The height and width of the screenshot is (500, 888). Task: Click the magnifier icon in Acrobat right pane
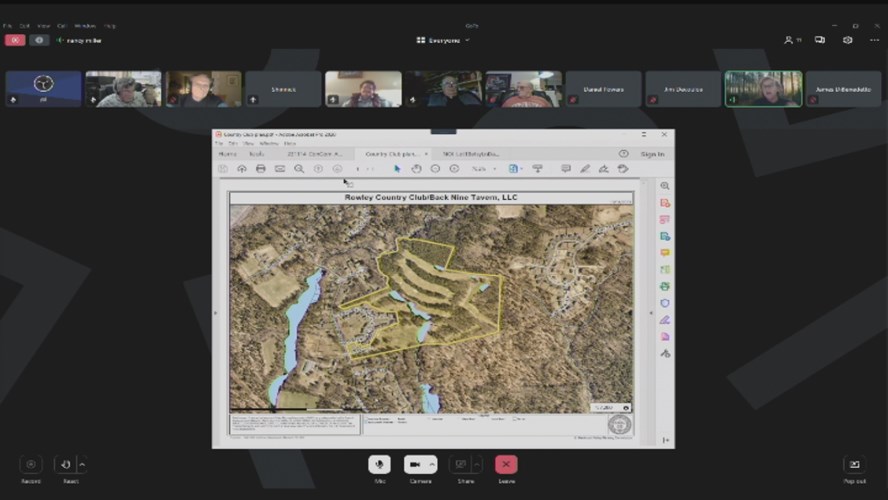[x=665, y=186]
